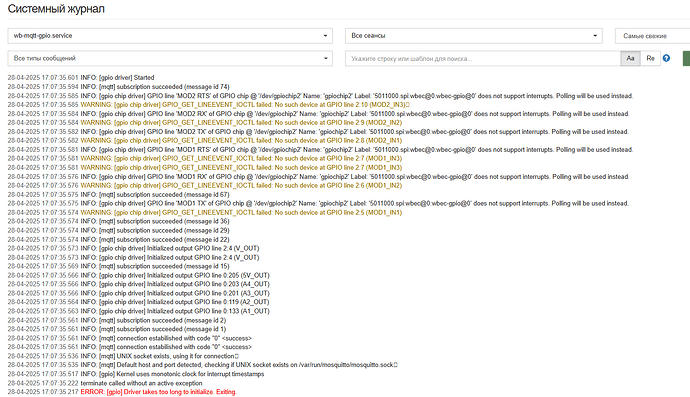This screenshot has height=397, width=690.
Task: Select line 'Kernel uses monotonic clock for interrupt timestamps'
Action: point(136,374)
